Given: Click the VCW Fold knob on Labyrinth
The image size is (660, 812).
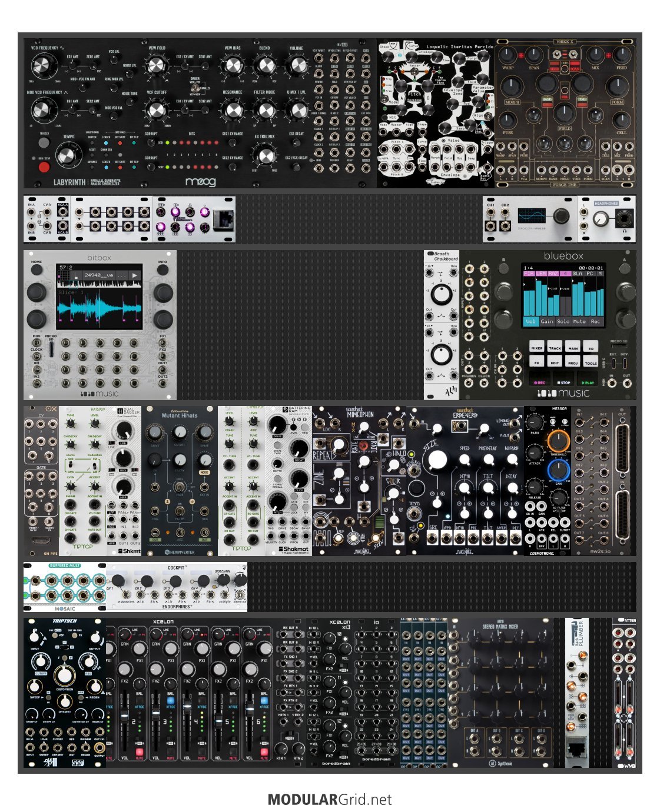Looking at the screenshot, I should tap(157, 64).
